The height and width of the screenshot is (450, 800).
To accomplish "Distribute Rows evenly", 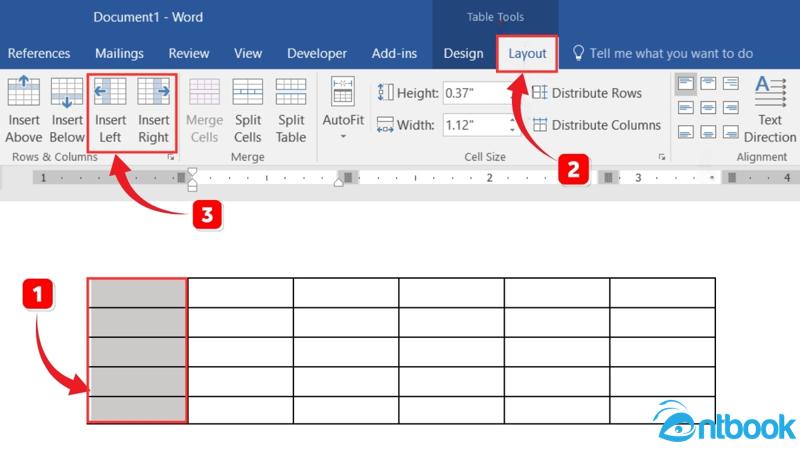I will pyautogui.click(x=587, y=93).
